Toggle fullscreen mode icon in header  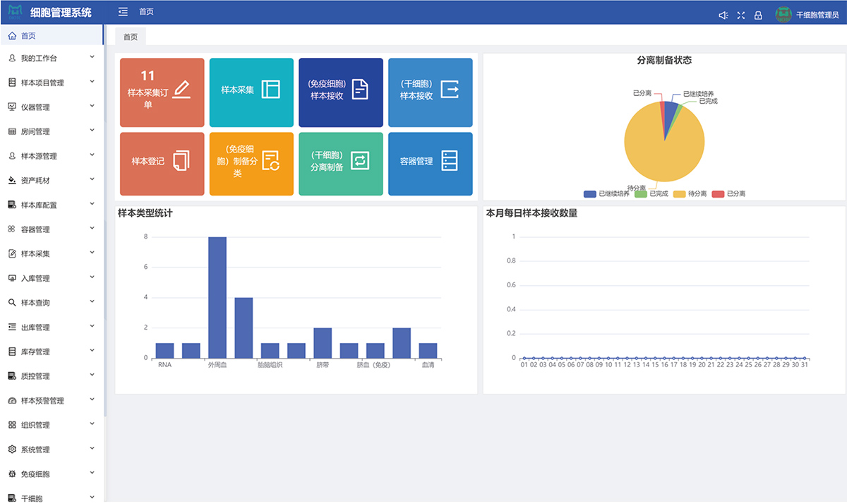pos(740,16)
